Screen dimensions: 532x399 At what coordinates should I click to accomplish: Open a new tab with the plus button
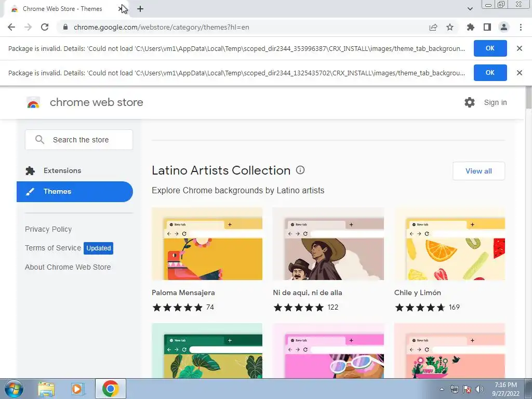pyautogui.click(x=140, y=9)
